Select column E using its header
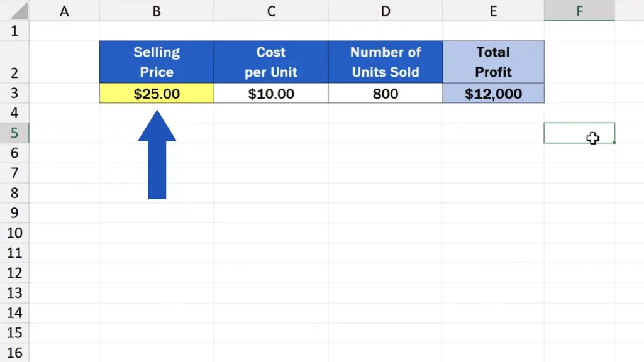The width and height of the screenshot is (644, 362). [493, 11]
